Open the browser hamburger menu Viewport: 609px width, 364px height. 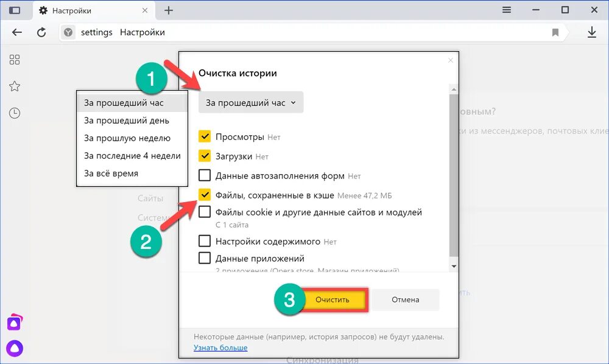tap(507, 10)
